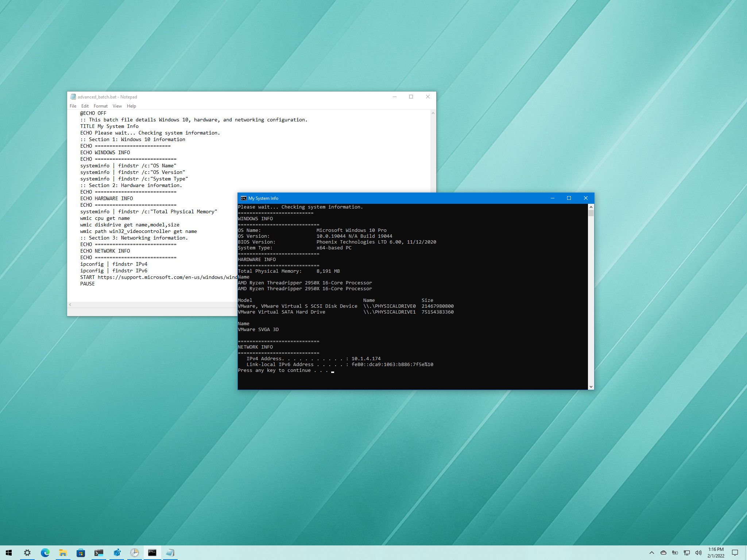This screenshot has width=747, height=560.
Task: Open the Action Center notifications icon
Action: tap(735, 553)
